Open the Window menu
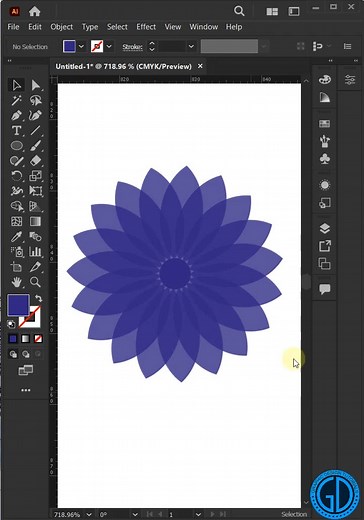The image size is (364, 520). [x=204, y=27]
